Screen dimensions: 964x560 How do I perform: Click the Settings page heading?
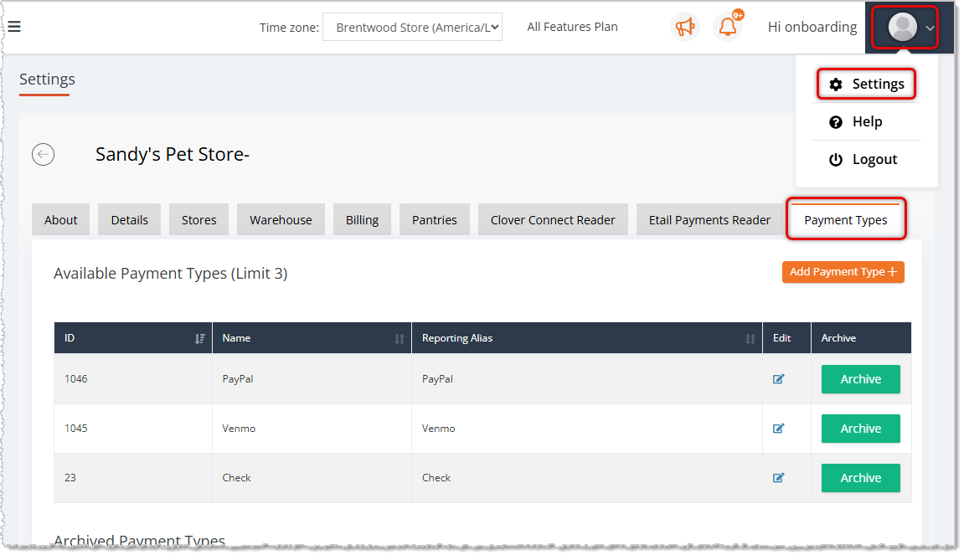coord(47,80)
